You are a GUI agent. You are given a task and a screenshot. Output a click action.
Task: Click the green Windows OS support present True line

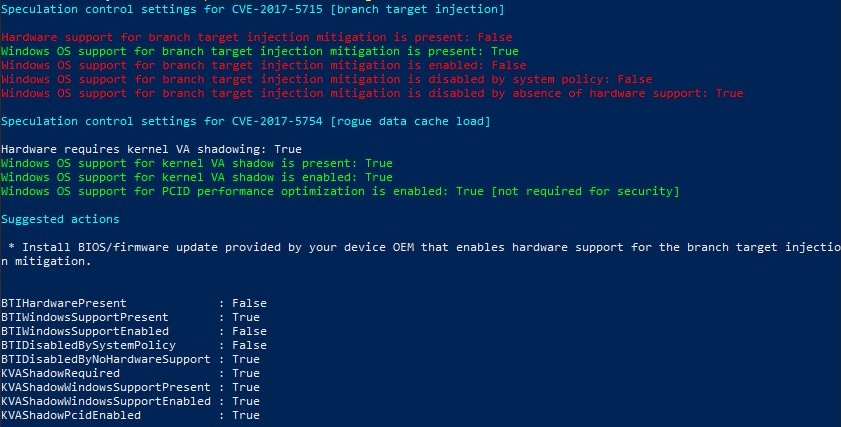(260, 51)
